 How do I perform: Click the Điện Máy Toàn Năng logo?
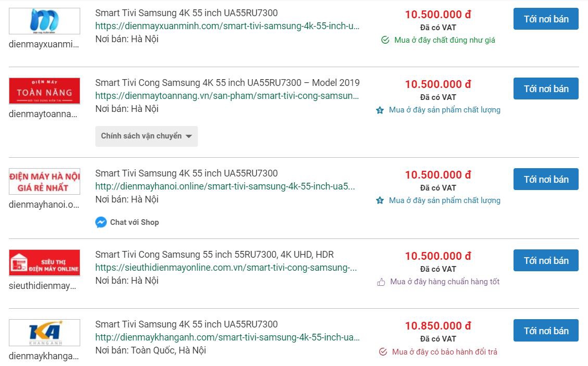click(44, 91)
